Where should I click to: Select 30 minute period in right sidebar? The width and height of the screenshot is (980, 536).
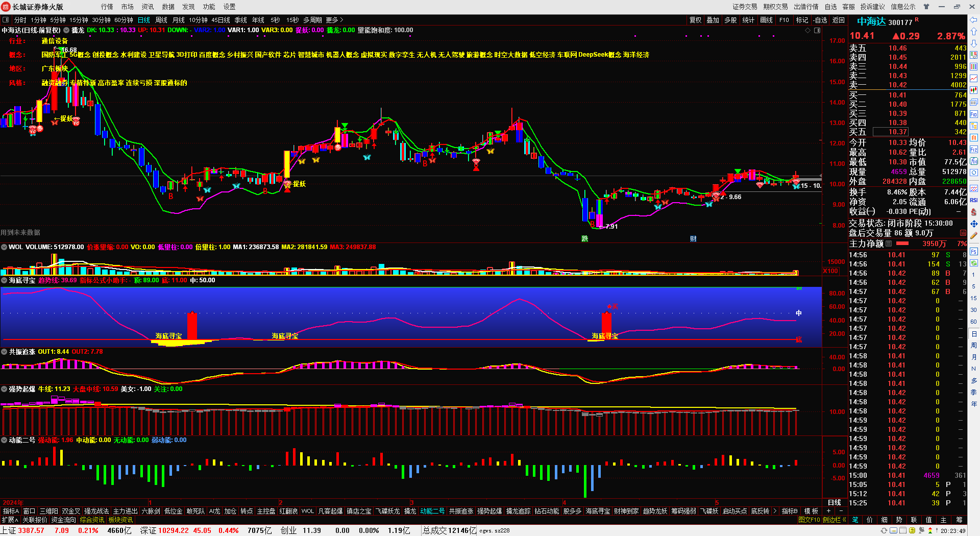point(974,310)
